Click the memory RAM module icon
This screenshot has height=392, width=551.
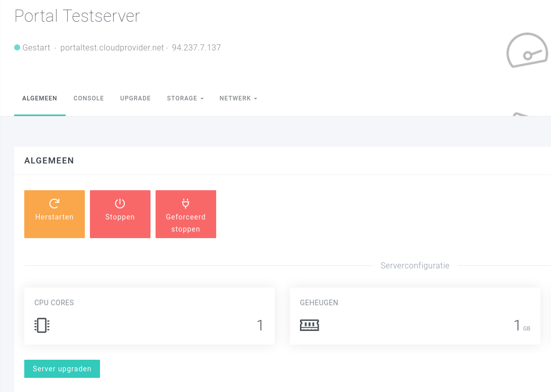tap(309, 325)
